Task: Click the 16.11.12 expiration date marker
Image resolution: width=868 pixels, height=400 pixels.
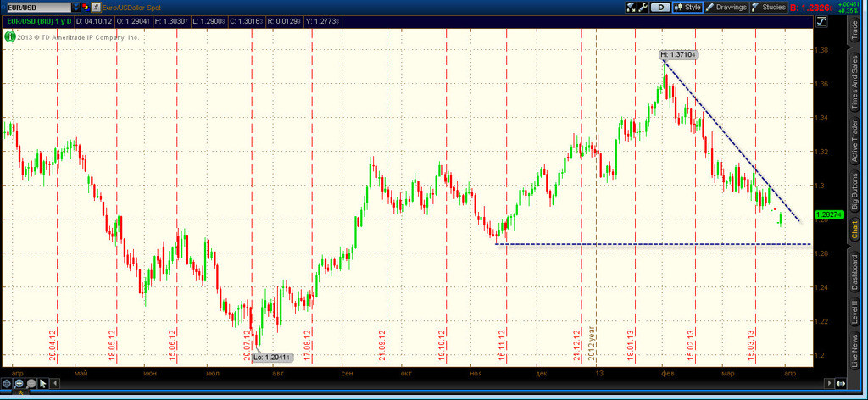Action: 502,345
